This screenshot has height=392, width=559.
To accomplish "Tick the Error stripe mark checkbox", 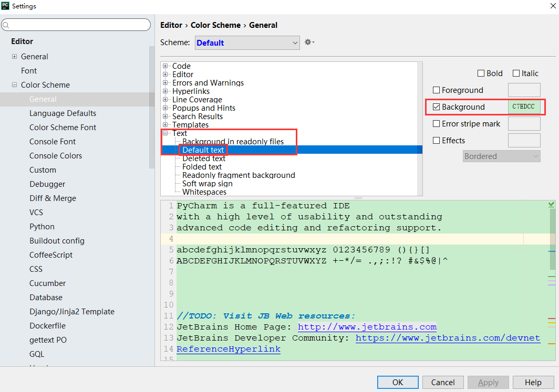I will pos(436,123).
